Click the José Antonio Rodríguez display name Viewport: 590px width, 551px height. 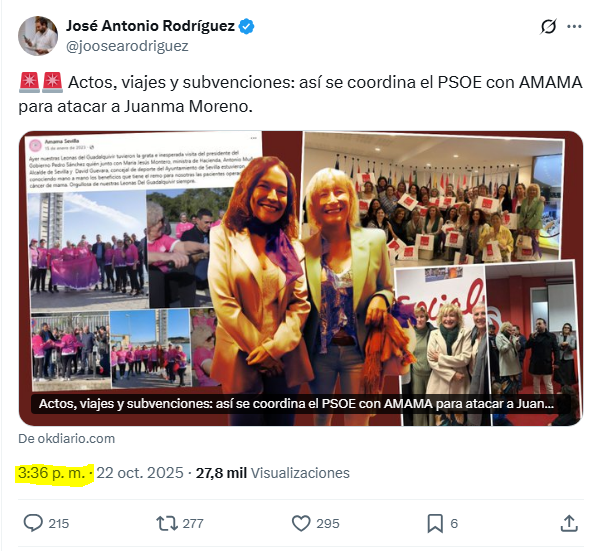point(151,26)
